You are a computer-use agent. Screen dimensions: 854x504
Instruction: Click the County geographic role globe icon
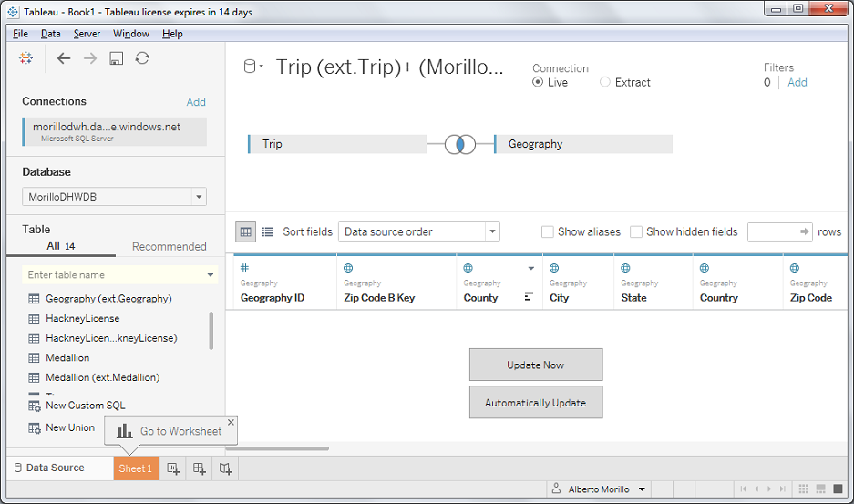coord(468,268)
